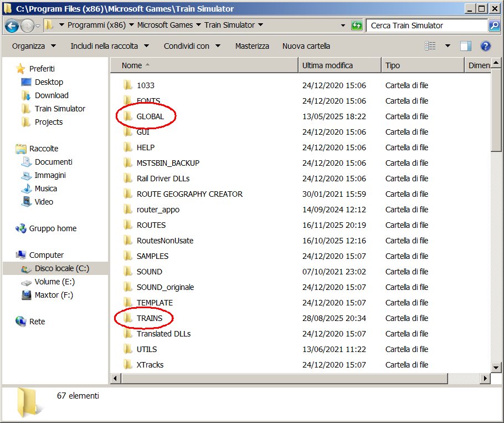Image resolution: width=504 pixels, height=423 pixels.
Task: Click the horizontal scrollbar right arrow
Action: [x=485, y=378]
